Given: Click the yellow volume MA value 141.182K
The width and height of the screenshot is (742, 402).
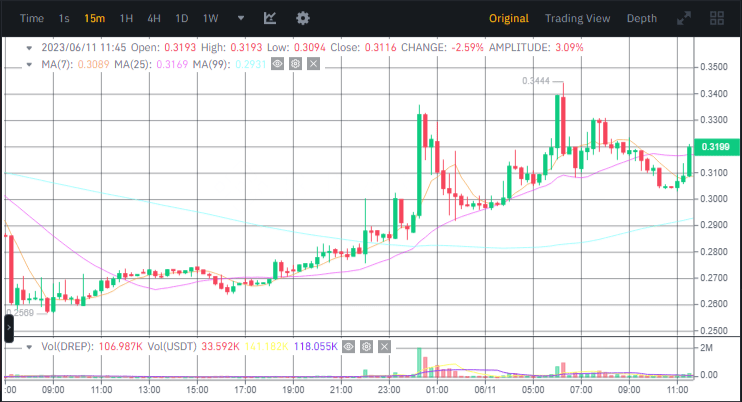Looking at the screenshot, I should 266,347.
